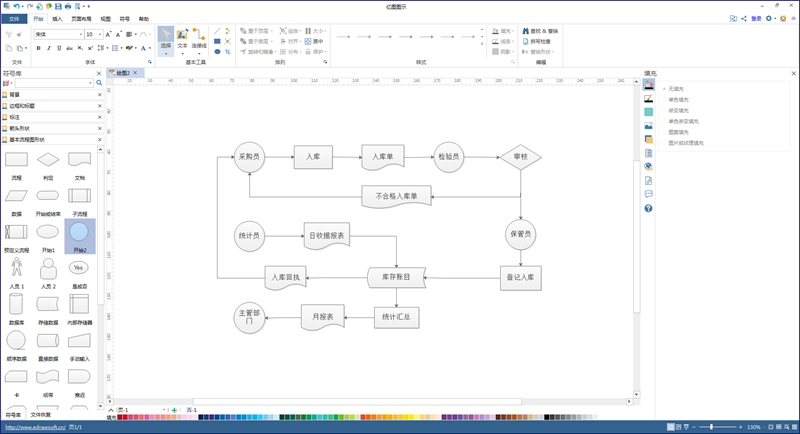Toggle italic formatting

click(49, 48)
